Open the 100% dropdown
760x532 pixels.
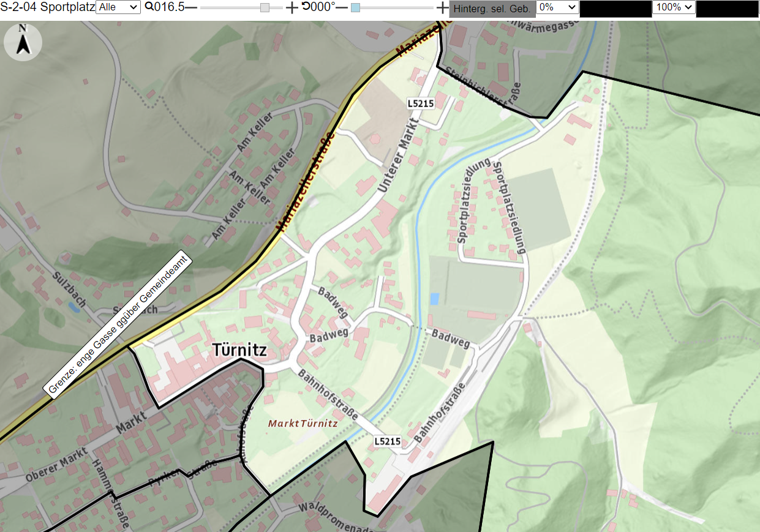[x=674, y=7]
